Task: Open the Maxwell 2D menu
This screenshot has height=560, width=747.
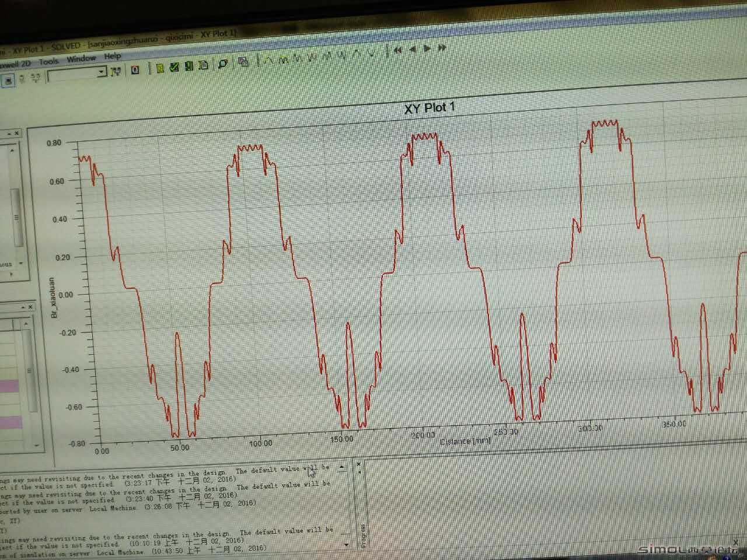Action: [x=15, y=64]
